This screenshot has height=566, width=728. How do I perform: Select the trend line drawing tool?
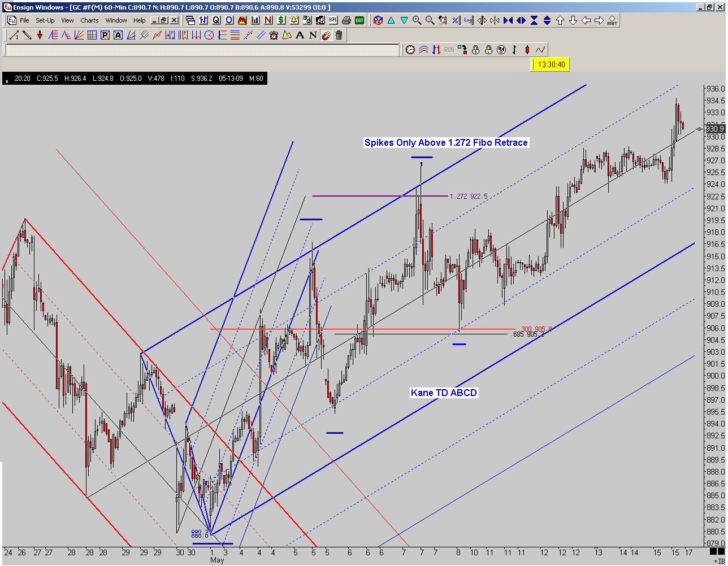[x=14, y=35]
